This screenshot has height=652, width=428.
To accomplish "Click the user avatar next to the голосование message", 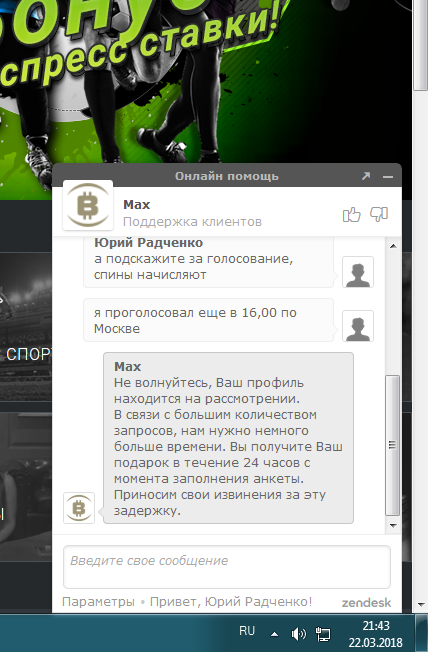I will tap(358, 272).
